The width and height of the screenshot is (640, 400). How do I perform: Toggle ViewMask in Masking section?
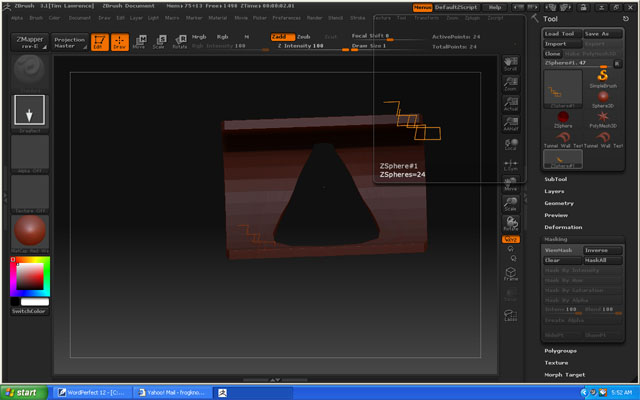tap(562, 250)
